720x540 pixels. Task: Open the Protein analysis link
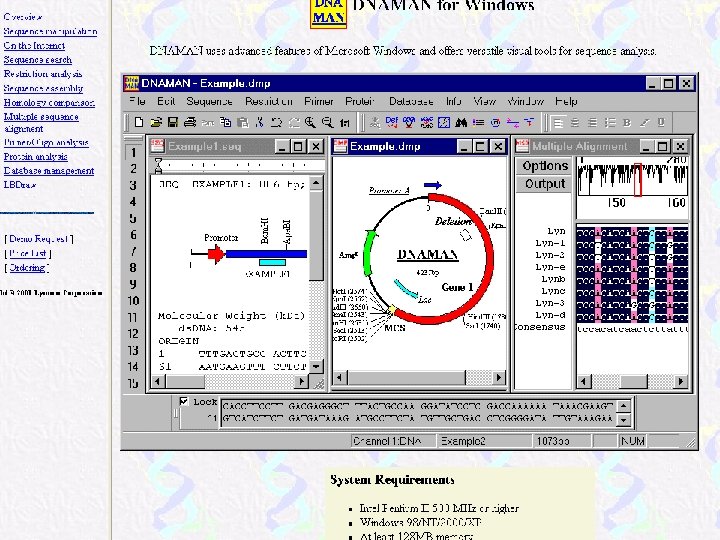click(x=35, y=157)
